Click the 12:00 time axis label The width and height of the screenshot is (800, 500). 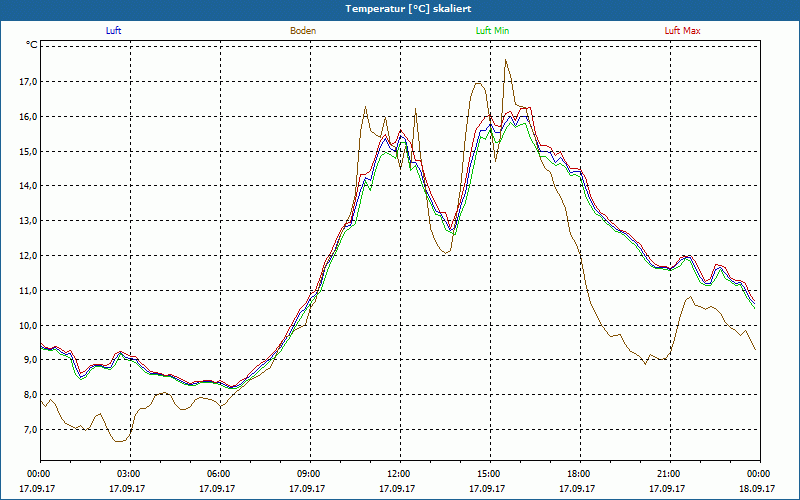tap(397, 473)
